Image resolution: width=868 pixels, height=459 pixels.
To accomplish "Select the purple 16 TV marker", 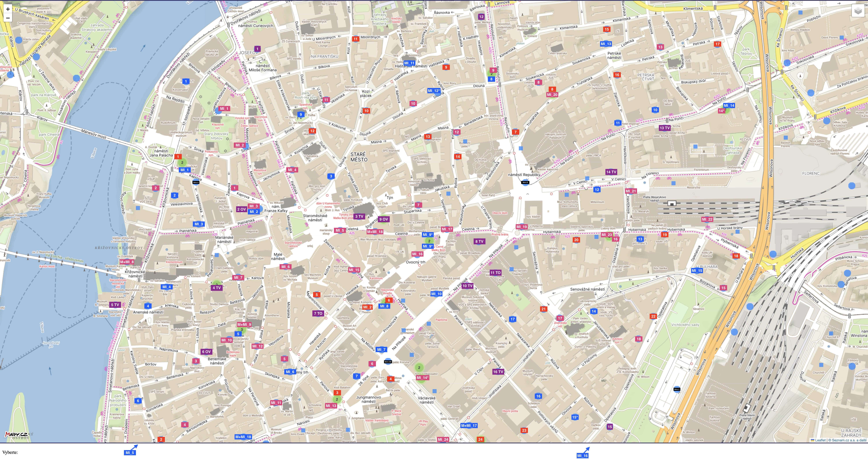I will [498, 372].
